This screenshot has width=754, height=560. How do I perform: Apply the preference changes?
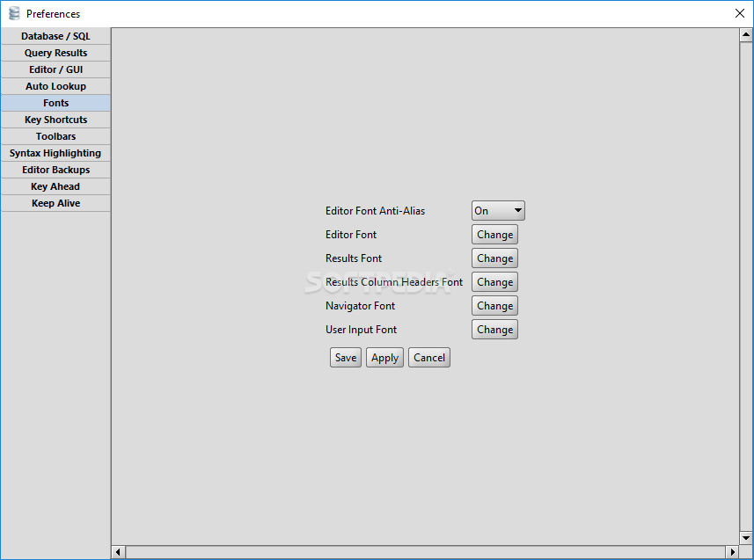[x=384, y=358]
